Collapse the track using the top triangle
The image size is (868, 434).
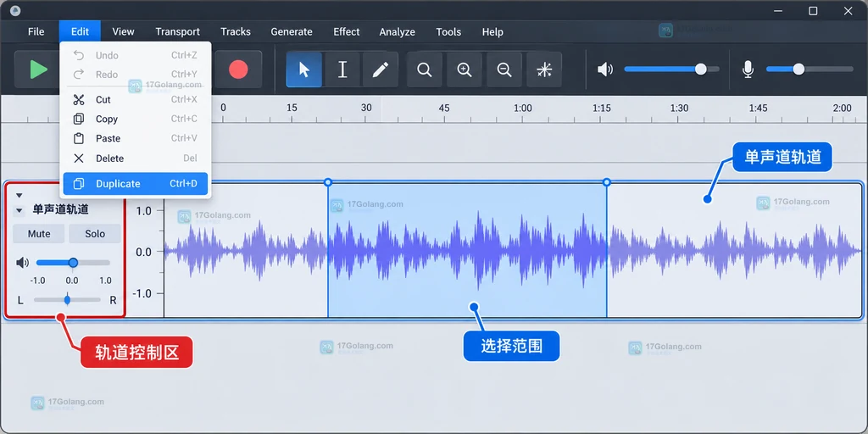pyautogui.click(x=19, y=196)
